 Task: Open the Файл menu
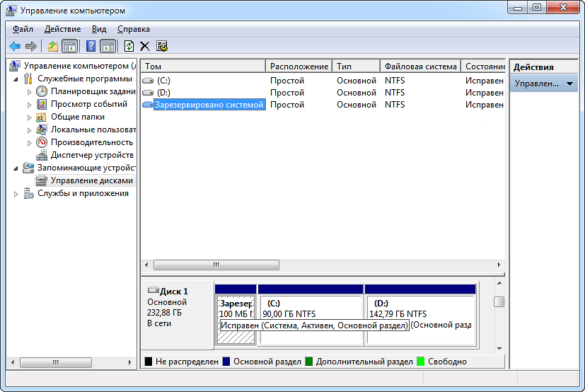coord(23,29)
